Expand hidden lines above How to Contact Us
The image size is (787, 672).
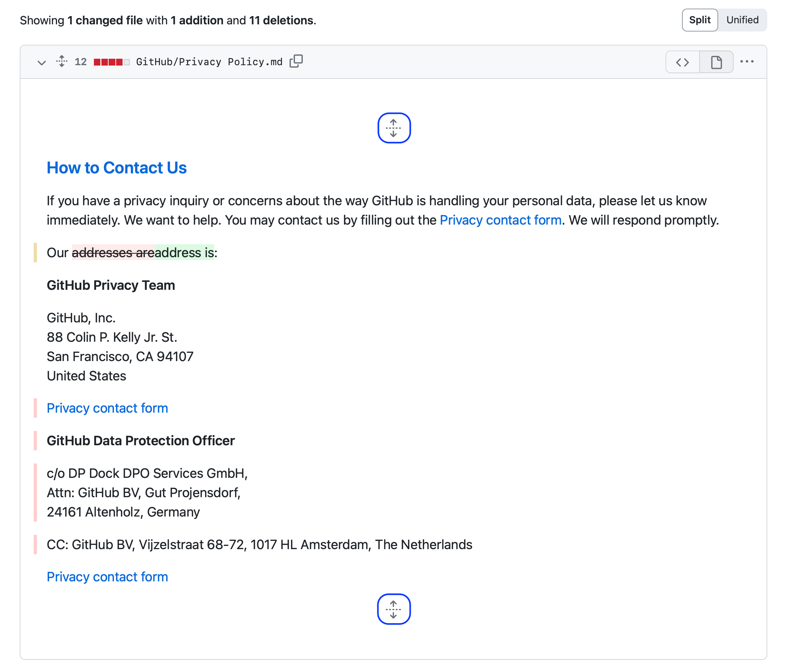pos(393,128)
